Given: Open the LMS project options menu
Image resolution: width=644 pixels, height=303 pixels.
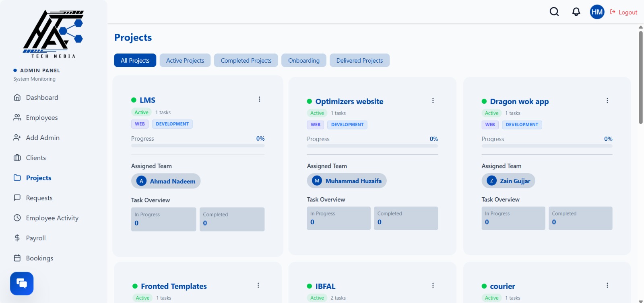Looking at the screenshot, I should coord(259,99).
